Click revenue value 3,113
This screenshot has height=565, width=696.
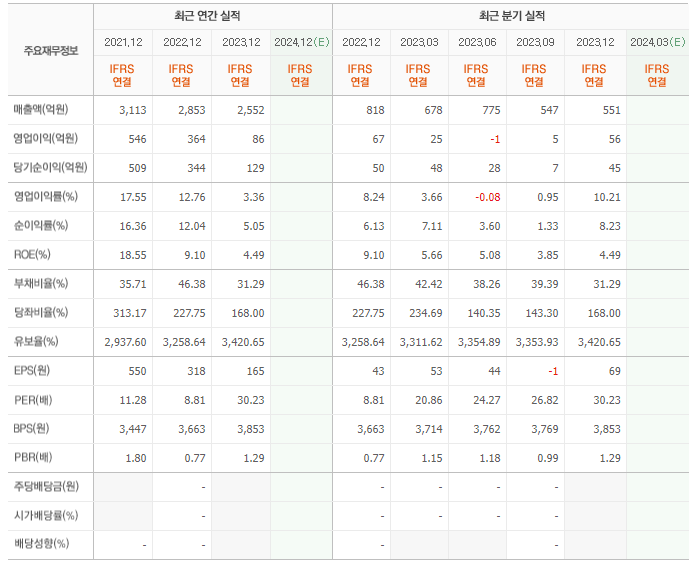point(133,110)
